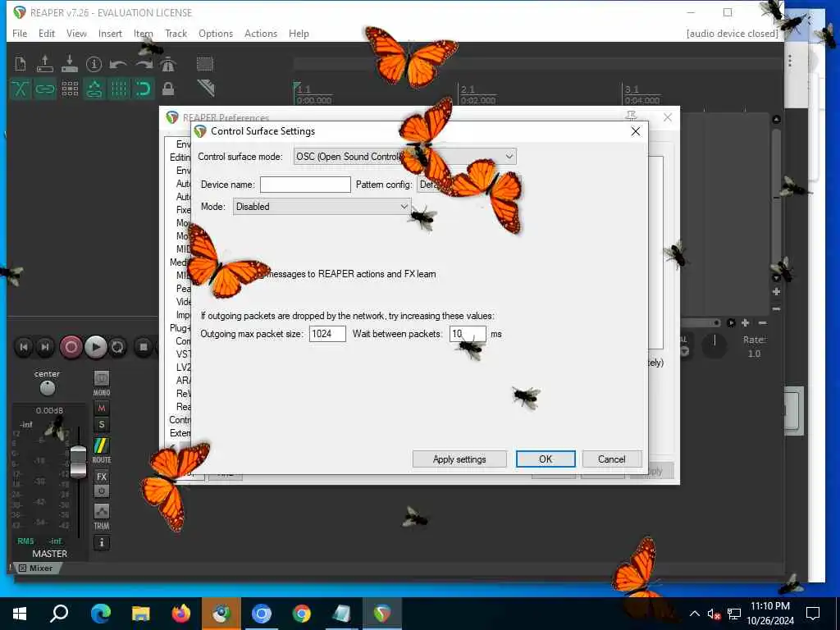The width and height of the screenshot is (840, 630).
Task: Click the muted volume tray icon
Action: click(714, 614)
